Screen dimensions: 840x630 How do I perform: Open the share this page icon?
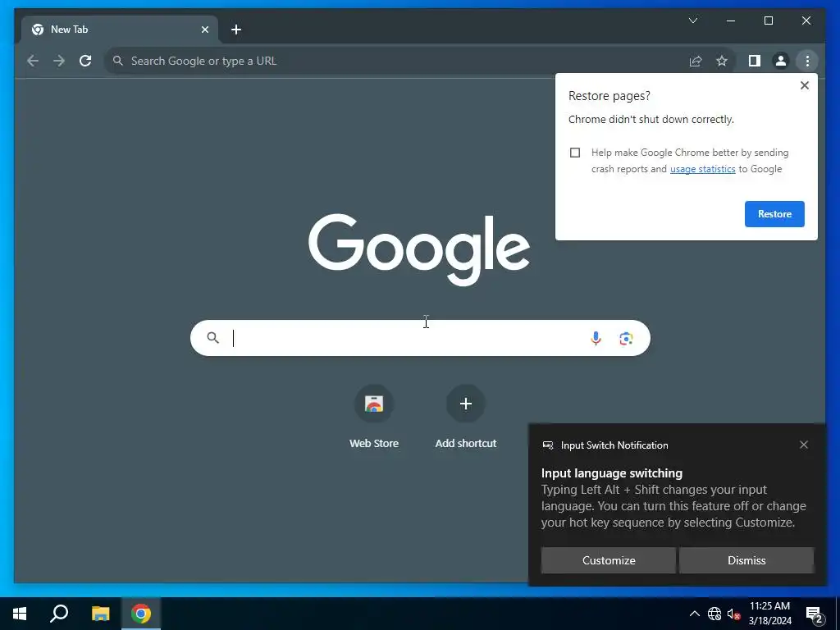click(x=696, y=61)
